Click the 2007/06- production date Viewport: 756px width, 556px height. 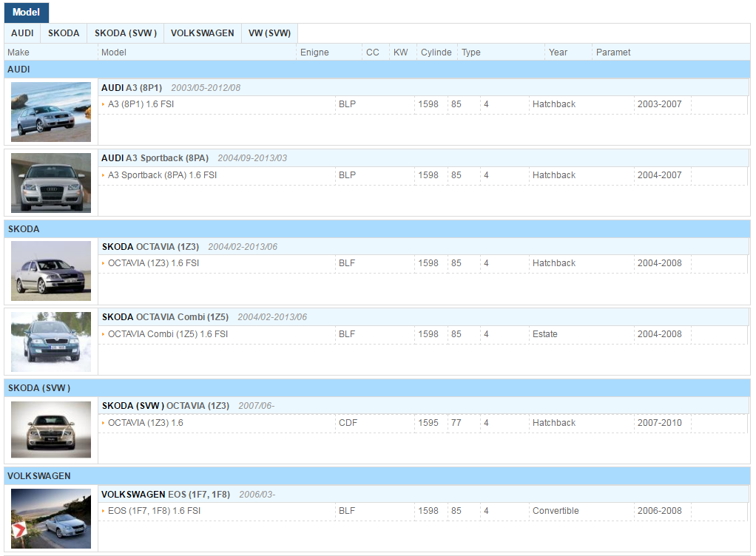[257, 406]
